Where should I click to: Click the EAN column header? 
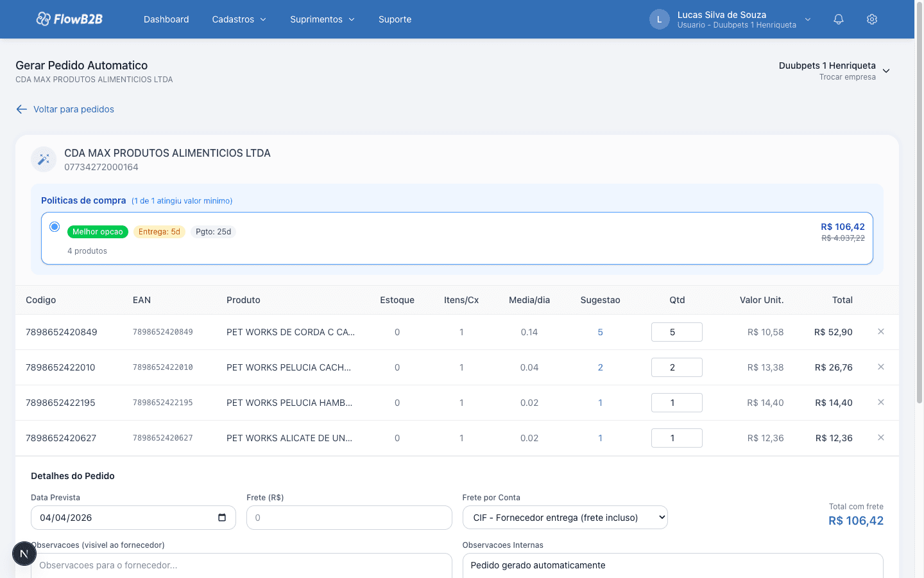[142, 300]
